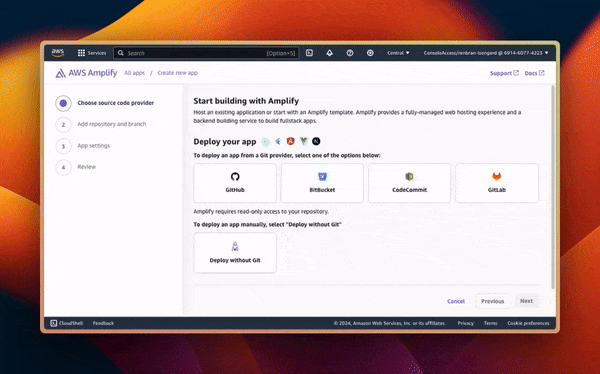Focus the top Search input field
Image resolution: width=600 pixels, height=374 pixels.
[206, 53]
